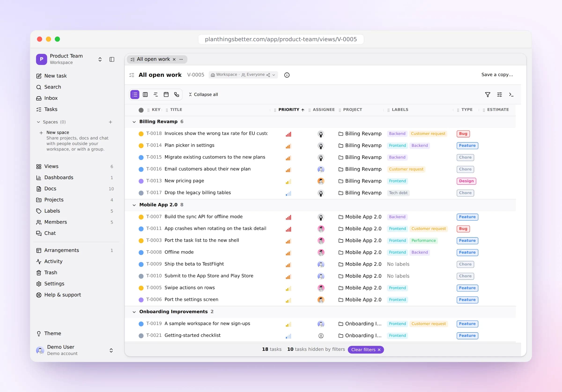Click Customer request label on T-0018
The width and height of the screenshot is (562, 392).
coord(428,134)
